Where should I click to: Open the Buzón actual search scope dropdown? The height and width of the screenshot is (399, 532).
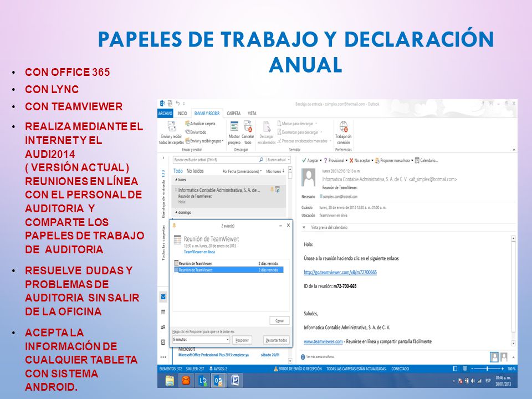coord(279,160)
